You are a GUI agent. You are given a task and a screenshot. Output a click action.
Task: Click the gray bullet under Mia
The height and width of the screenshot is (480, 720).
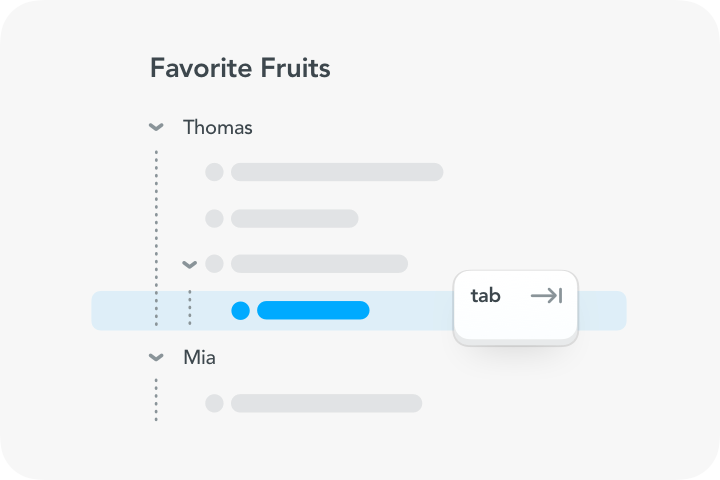point(214,403)
